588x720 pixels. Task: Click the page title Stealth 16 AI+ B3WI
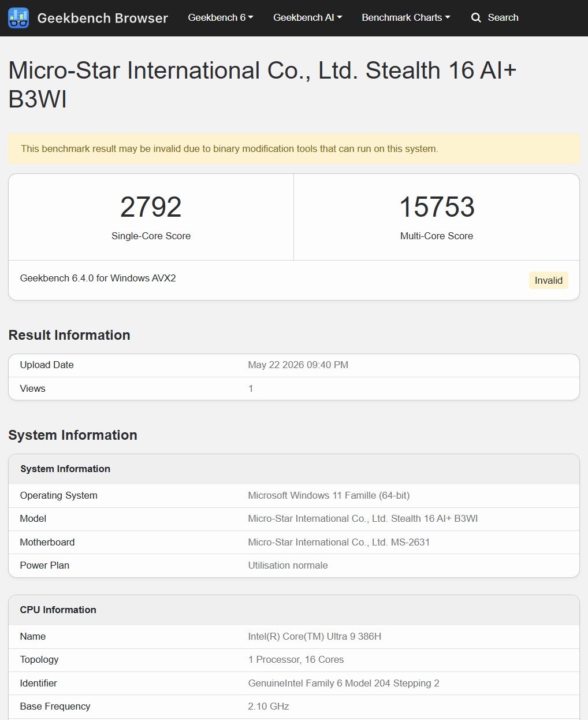tap(262, 84)
